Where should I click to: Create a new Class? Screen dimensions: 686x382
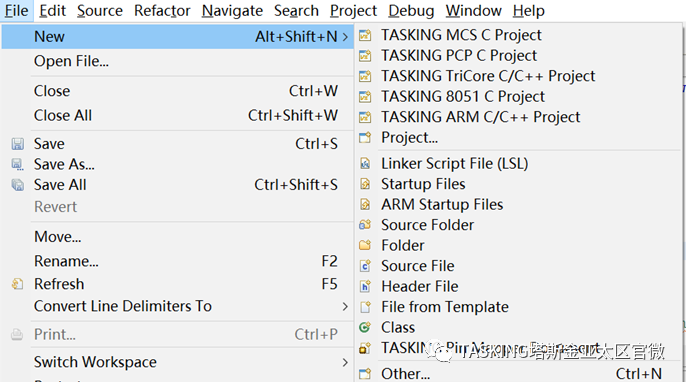[x=518, y=327]
